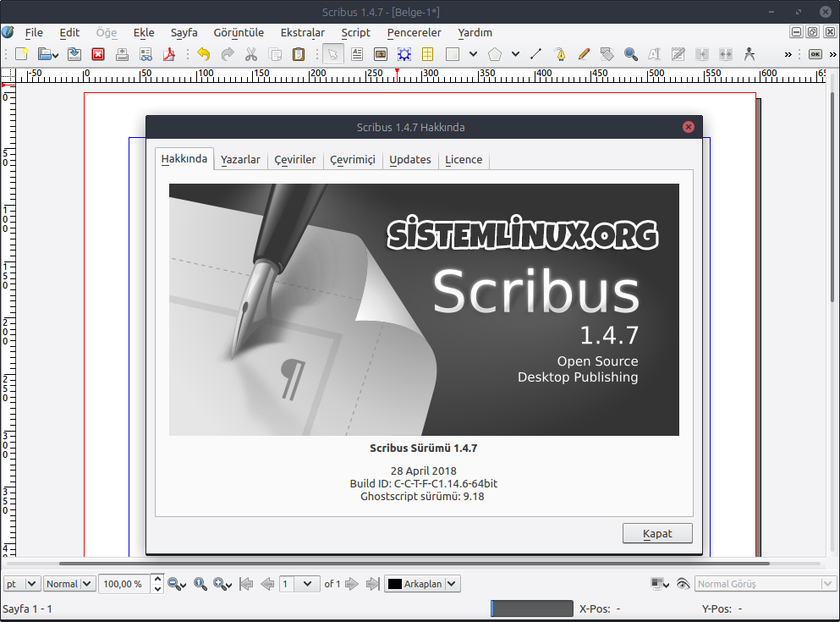The height and width of the screenshot is (622, 840).
Task: Click the Undo arrow icon
Action: pos(203,53)
